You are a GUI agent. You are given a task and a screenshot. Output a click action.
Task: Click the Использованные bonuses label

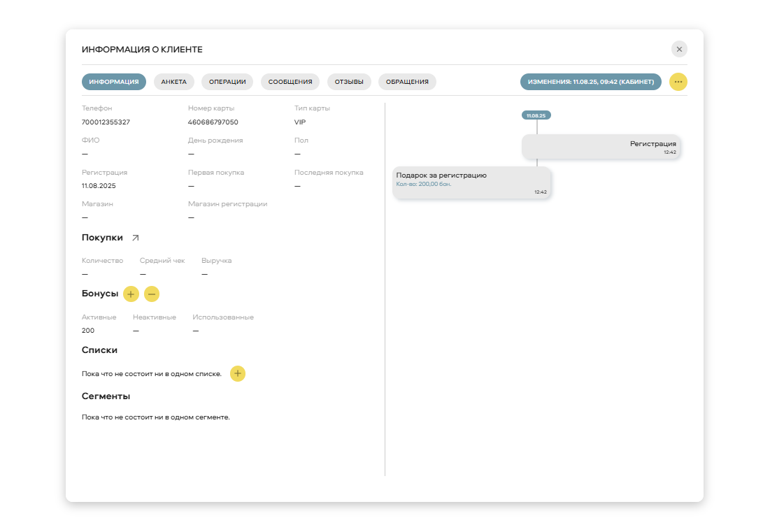223,317
